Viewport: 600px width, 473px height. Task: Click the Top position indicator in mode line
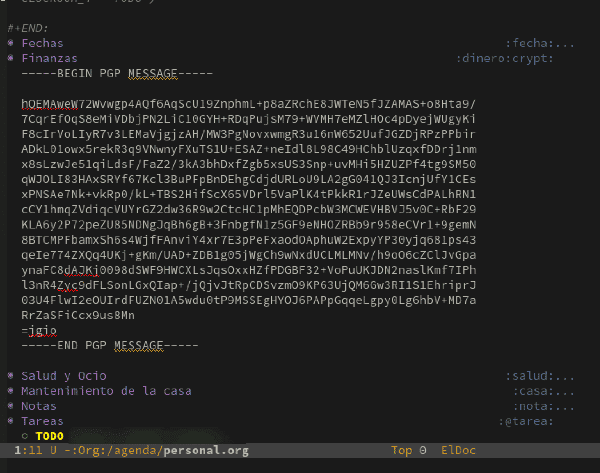point(401,450)
